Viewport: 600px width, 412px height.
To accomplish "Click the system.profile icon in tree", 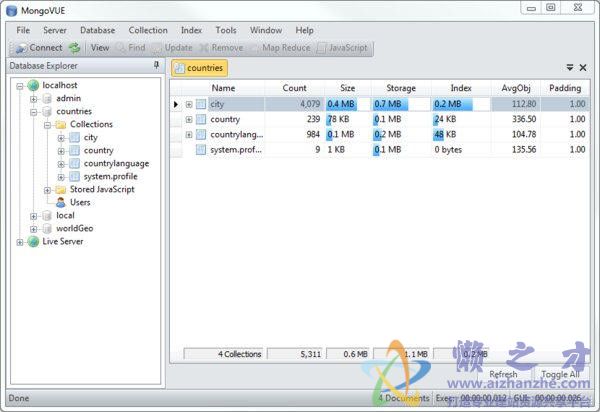I will pos(75,177).
